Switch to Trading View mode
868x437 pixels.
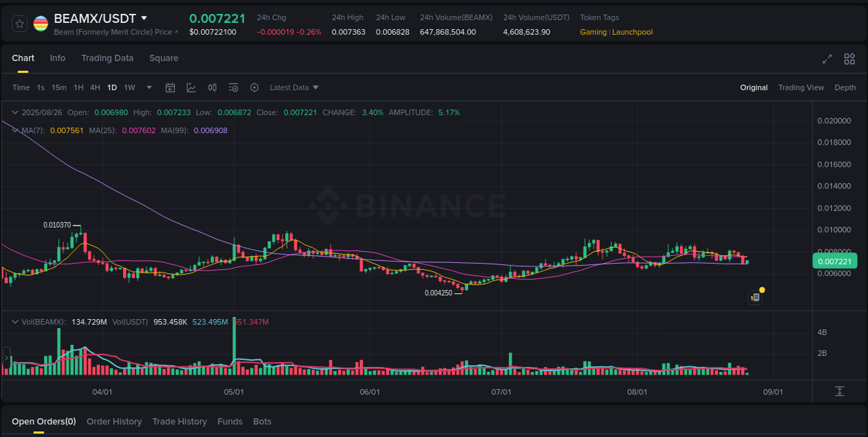click(801, 87)
